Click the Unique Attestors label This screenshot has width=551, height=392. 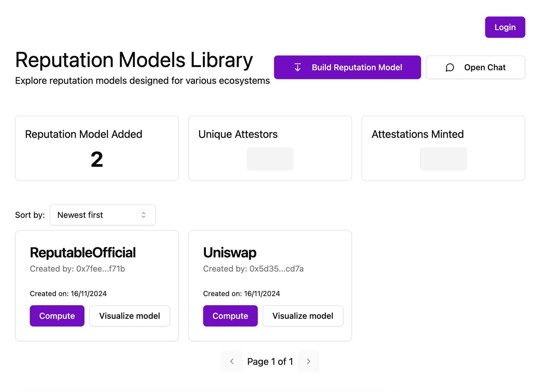coord(238,134)
